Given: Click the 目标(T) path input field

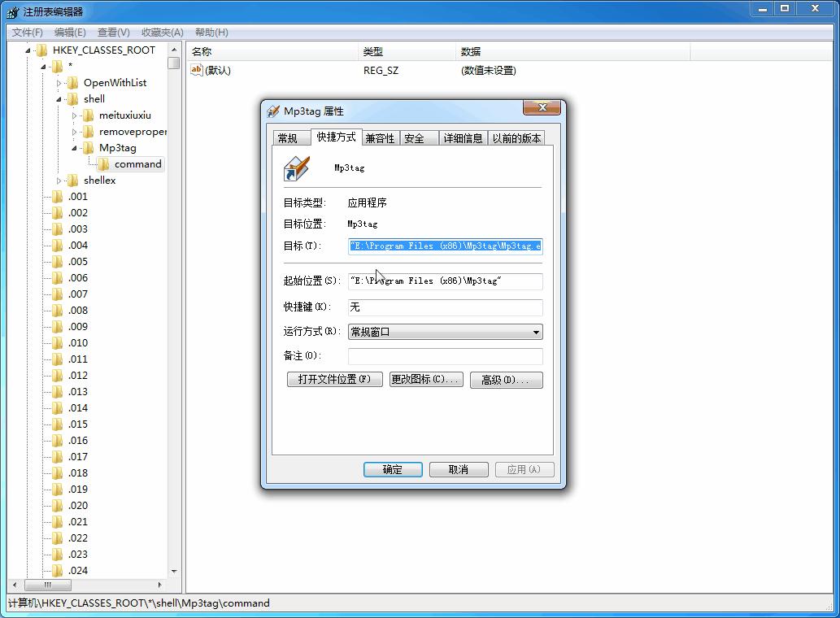Looking at the screenshot, I should coord(445,246).
